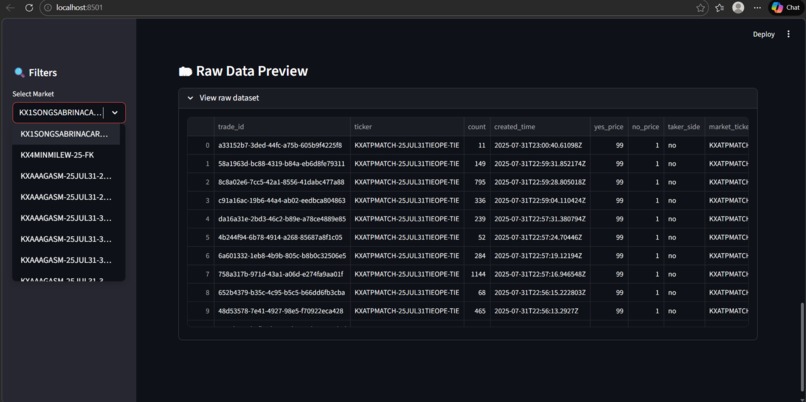
Task: Sort by the no_price column header
Action: click(646, 126)
